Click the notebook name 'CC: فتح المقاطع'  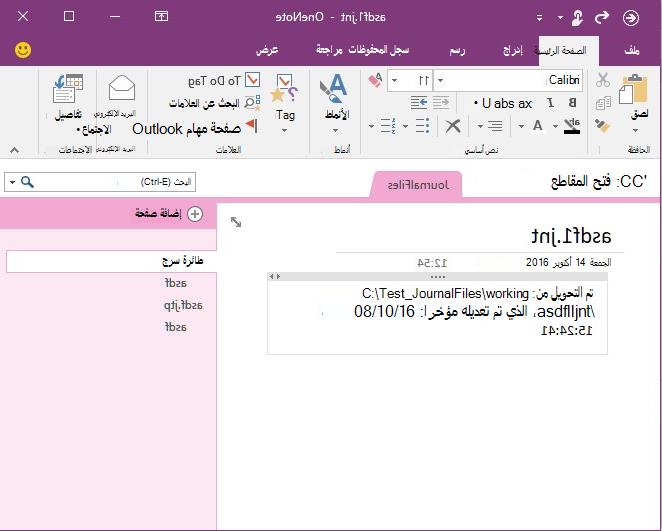click(599, 182)
